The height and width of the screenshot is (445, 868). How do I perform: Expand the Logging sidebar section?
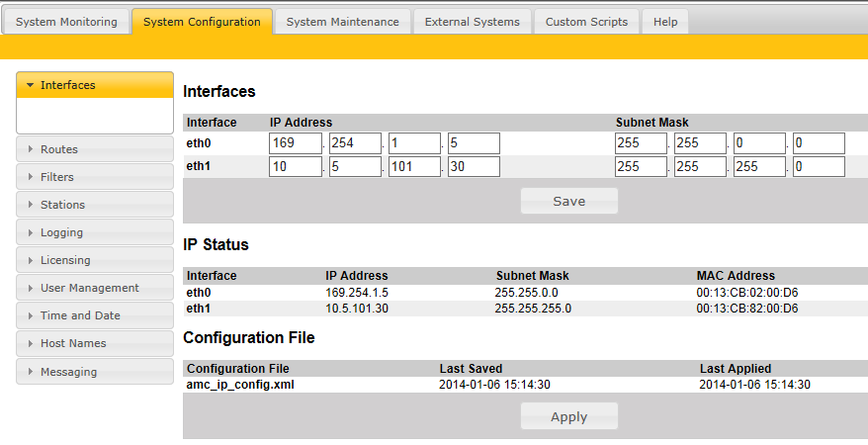click(95, 232)
